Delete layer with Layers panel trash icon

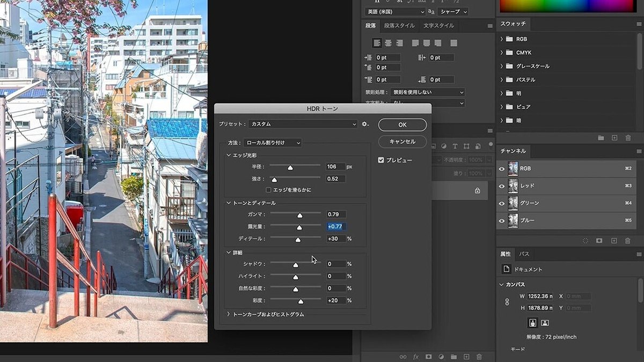coord(479,357)
